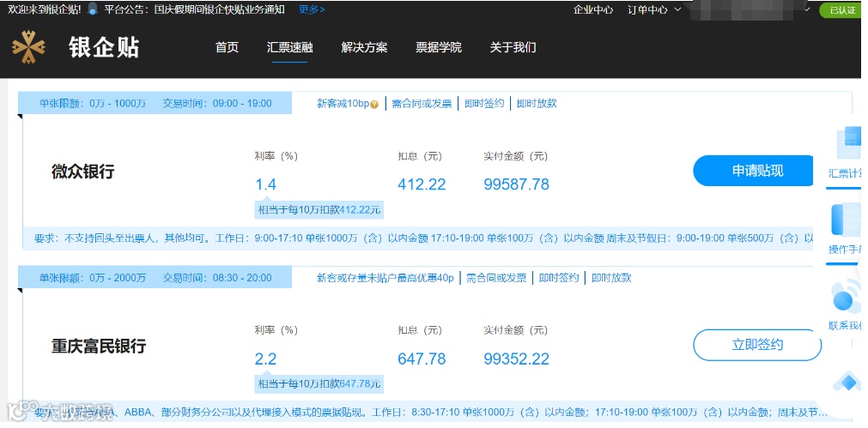Click the 微众银行 bank name

[83, 172]
